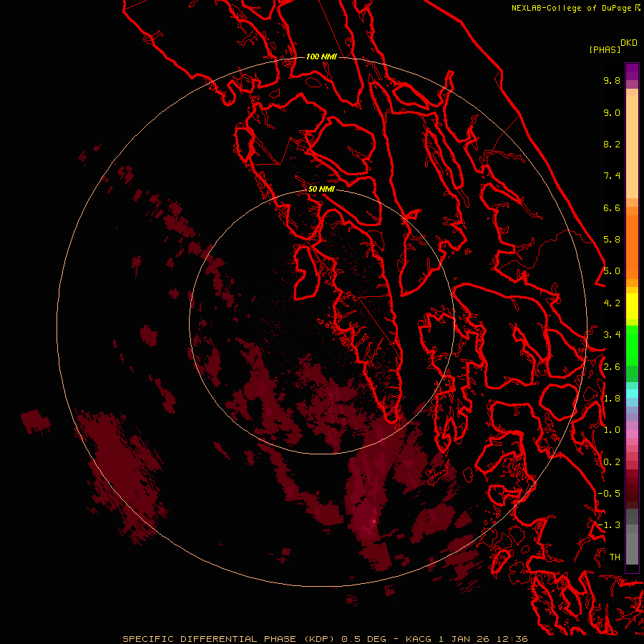Click the 4.2 value on the color scale
644x644 pixels.
point(612,303)
